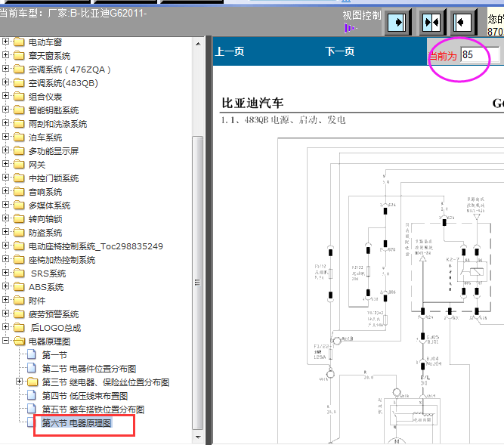Expand the 雨刮和洗涤系统 folder

[x=5, y=123]
